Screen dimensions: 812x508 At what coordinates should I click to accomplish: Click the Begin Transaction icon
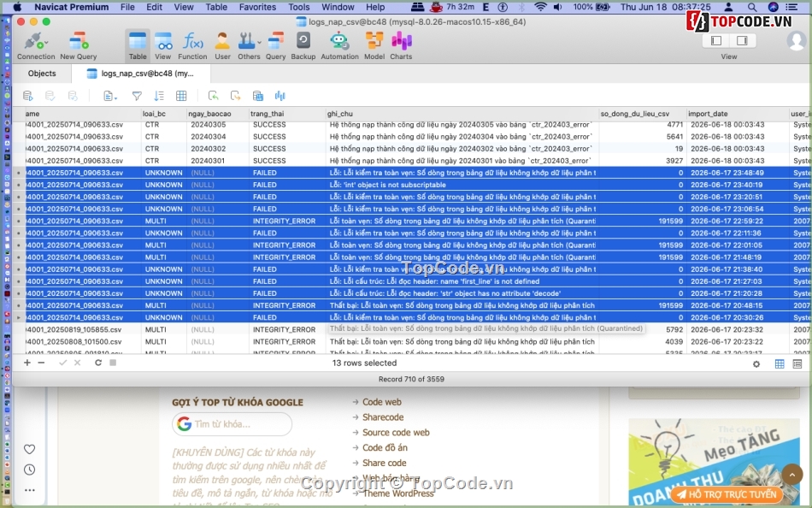click(28, 96)
